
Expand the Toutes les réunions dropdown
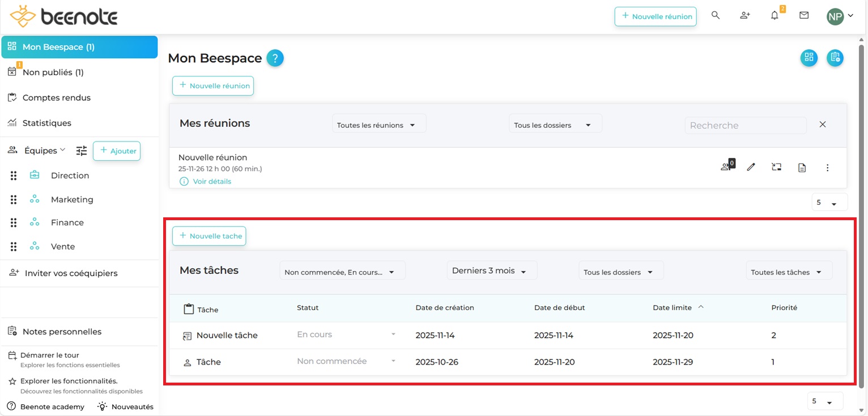click(378, 125)
